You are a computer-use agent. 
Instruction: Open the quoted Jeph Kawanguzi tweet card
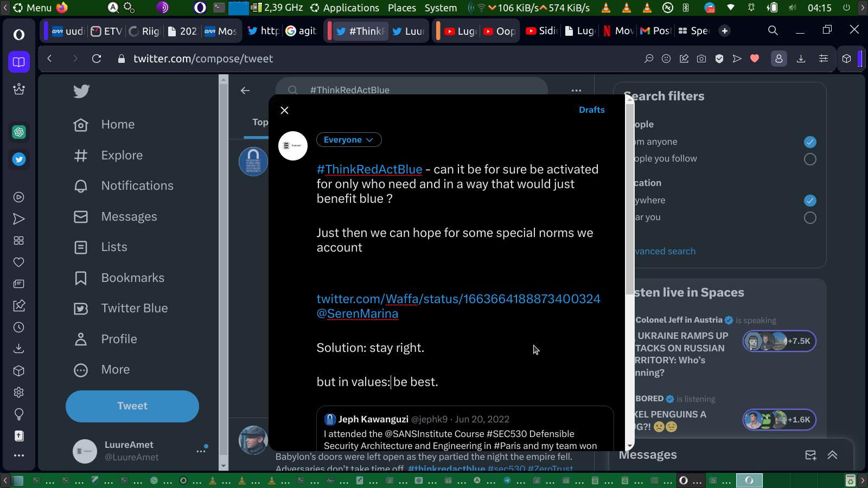(465, 428)
